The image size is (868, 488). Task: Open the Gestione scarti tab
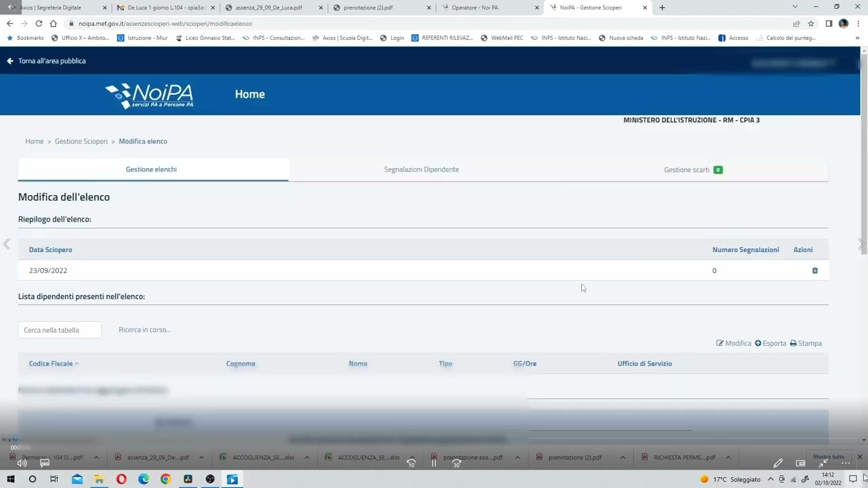pyautogui.click(x=692, y=169)
